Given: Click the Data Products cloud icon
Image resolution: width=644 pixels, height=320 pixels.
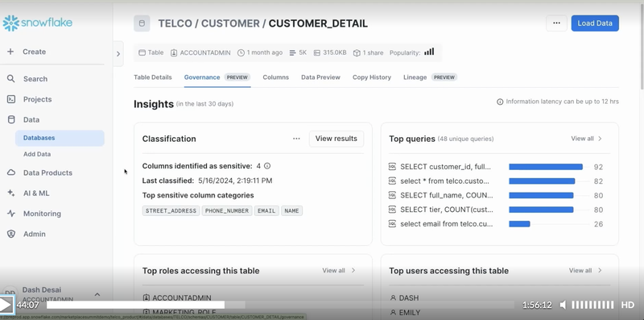Looking at the screenshot, I should click(x=11, y=172).
